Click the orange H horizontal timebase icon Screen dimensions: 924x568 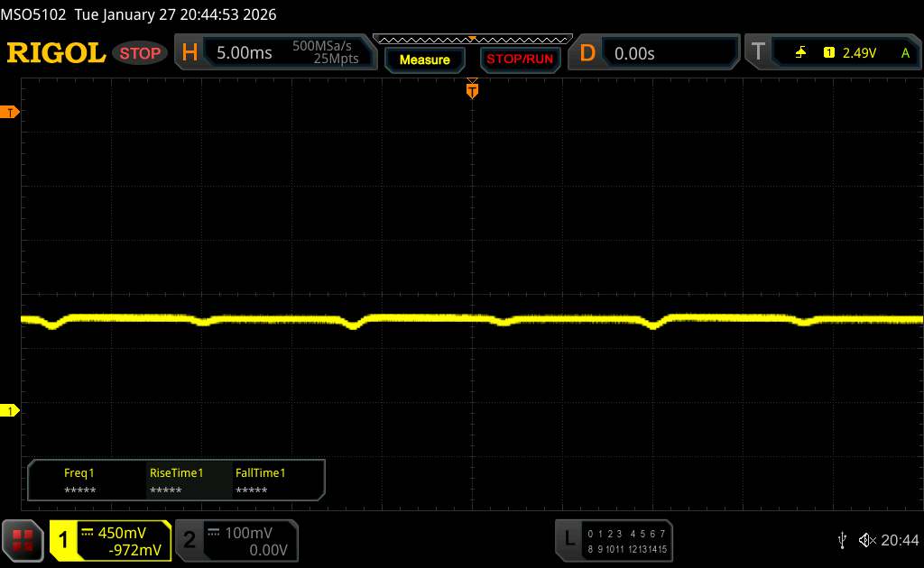(x=189, y=53)
